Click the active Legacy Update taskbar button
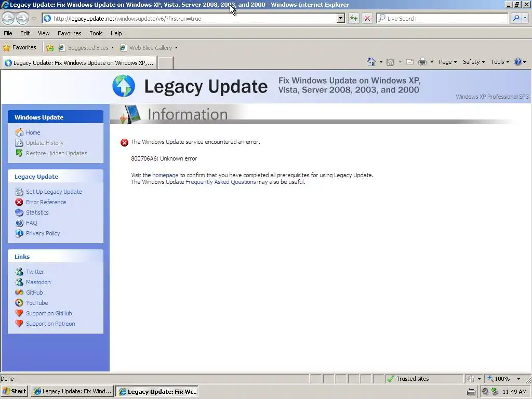The width and height of the screenshot is (532, 399). [x=157, y=391]
